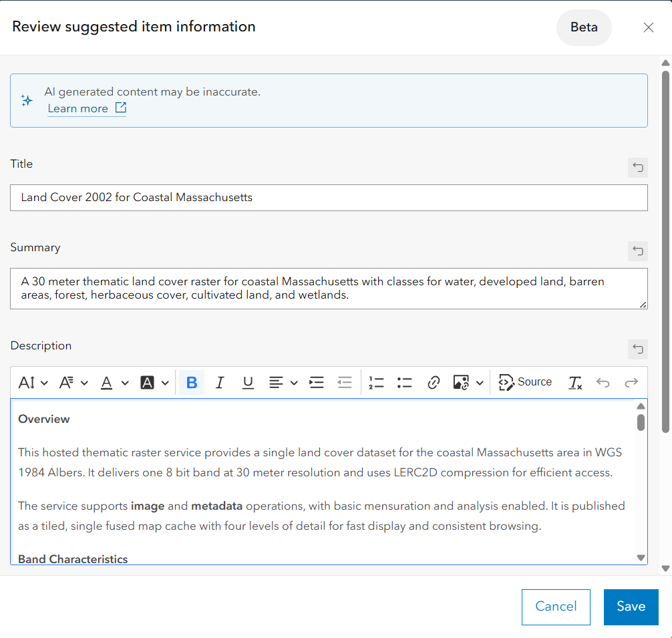Viewport: 672px width, 638px height.
Task: Click the 'Band Characteristics' heading text
Action: click(x=73, y=559)
